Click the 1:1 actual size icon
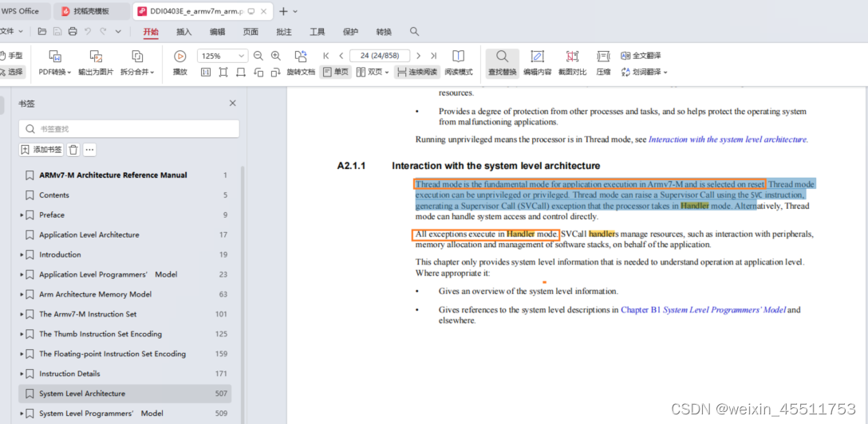 pyautogui.click(x=205, y=72)
